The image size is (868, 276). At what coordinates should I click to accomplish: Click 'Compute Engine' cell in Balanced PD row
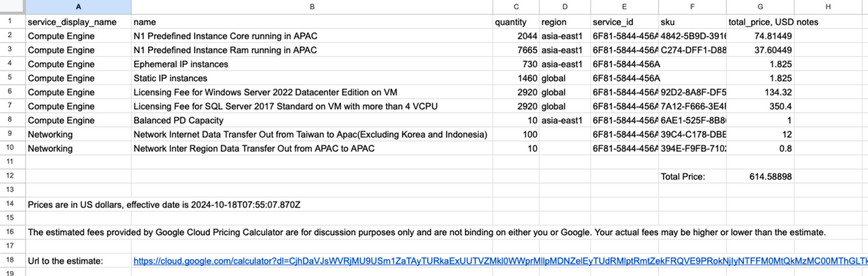78,121
